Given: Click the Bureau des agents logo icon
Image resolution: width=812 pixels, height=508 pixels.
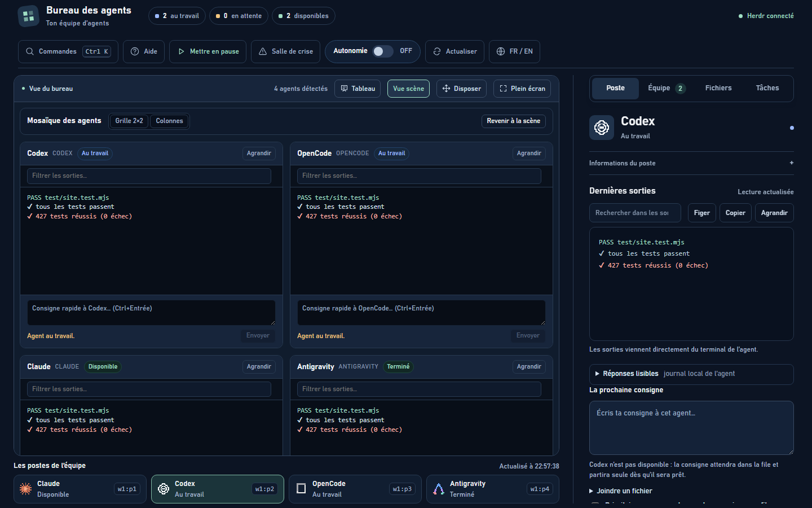Looking at the screenshot, I should [x=29, y=16].
